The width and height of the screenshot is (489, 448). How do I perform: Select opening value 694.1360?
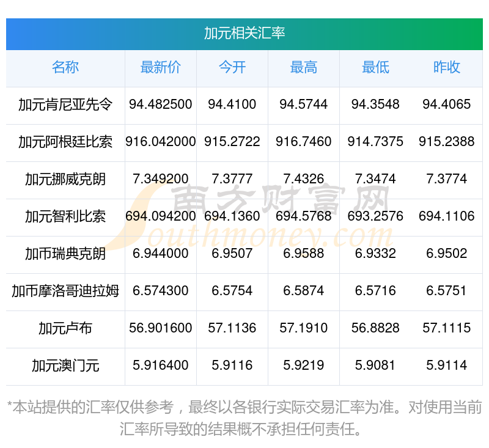point(232,216)
